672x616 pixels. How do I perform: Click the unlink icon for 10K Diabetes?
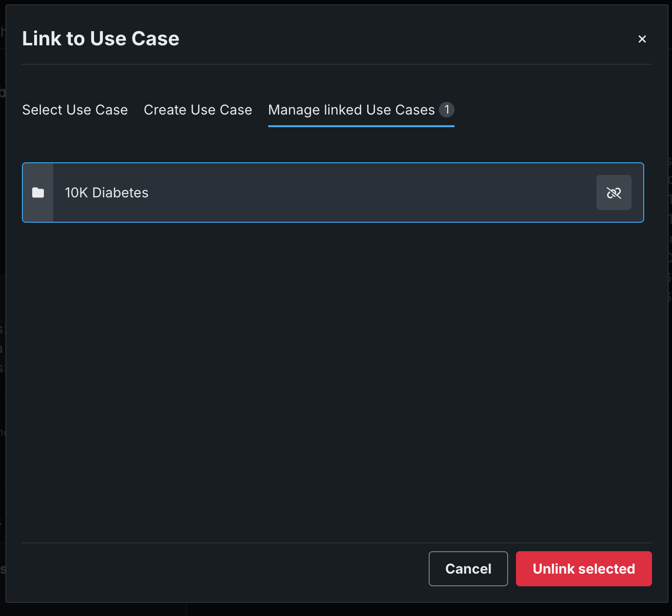tap(613, 192)
